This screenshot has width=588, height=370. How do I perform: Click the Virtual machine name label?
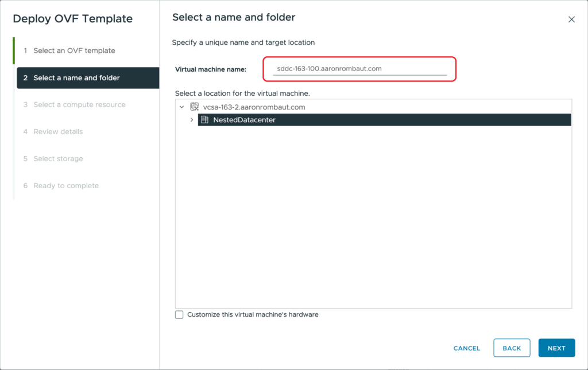click(x=210, y=69)
